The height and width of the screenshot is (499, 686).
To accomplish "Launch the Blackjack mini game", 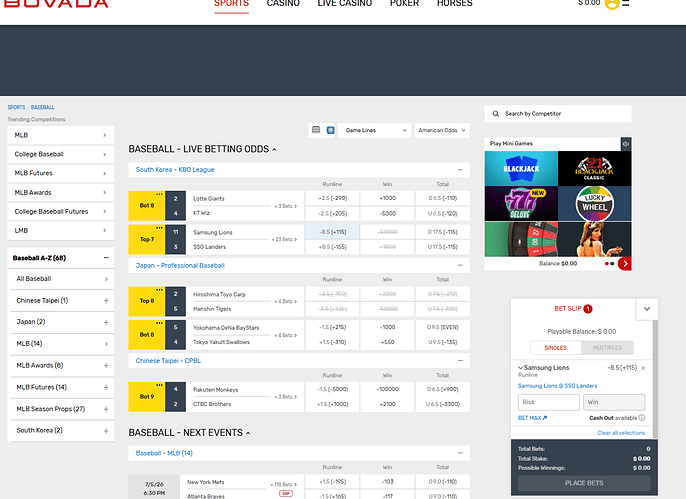I will [x=521, y=168].
